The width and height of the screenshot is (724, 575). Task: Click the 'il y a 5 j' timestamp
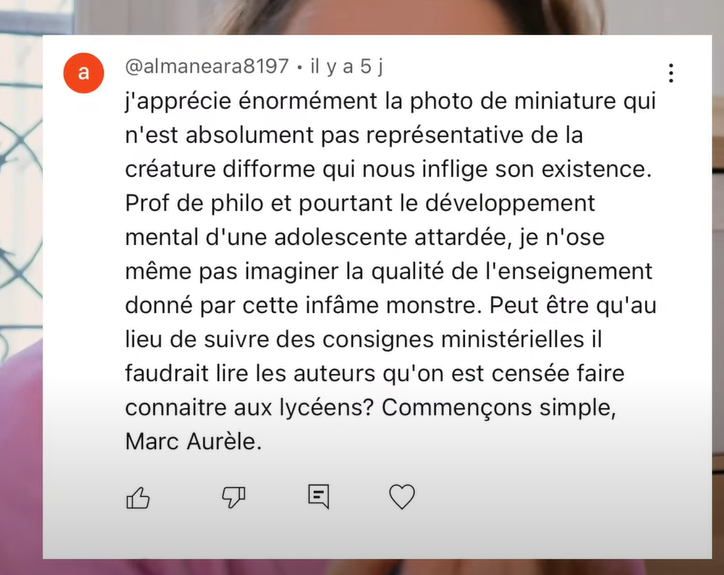[x=347, y=67]
